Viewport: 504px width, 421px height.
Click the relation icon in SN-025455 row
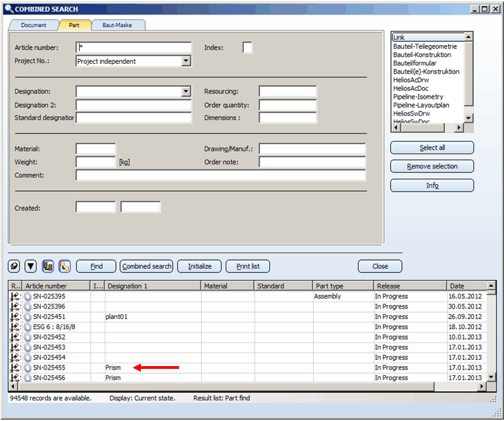pos(15,368)
